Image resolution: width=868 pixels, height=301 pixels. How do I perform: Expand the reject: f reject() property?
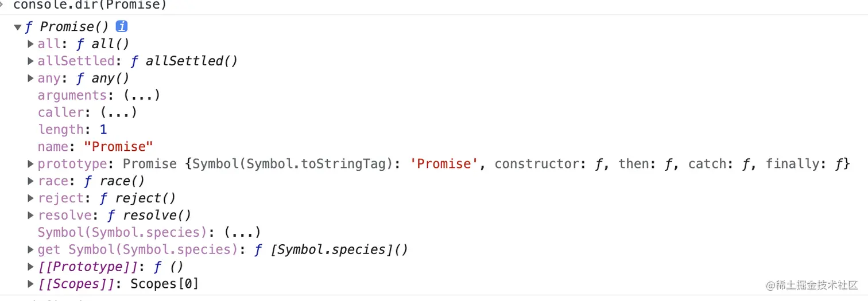(30, 198)
